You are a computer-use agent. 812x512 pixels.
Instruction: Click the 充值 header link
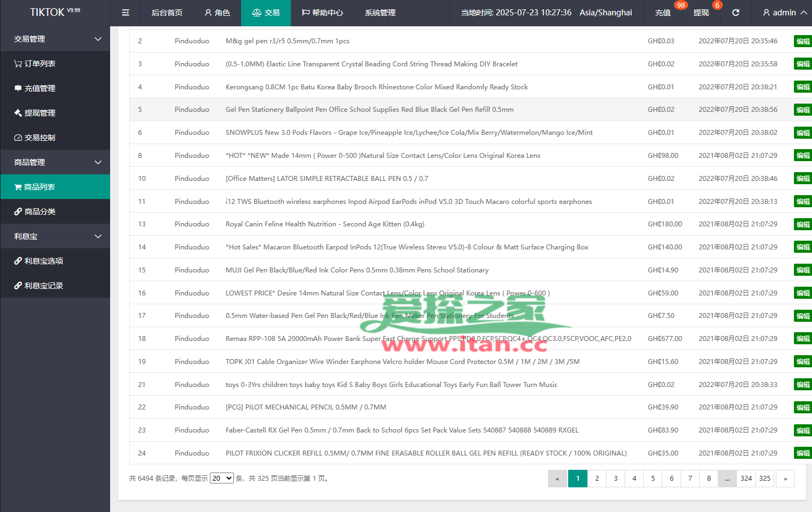tap(663, 13)
